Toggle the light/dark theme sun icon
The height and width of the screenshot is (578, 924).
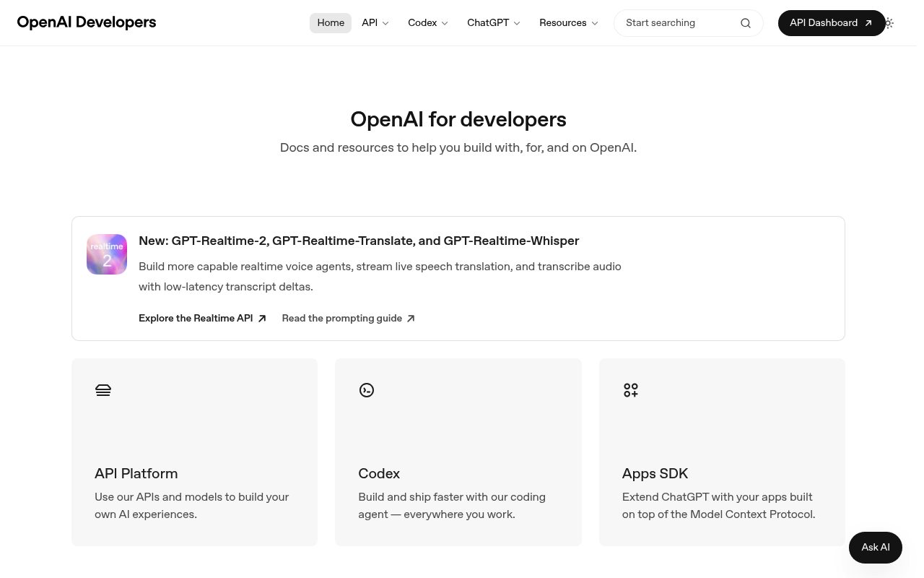tap(889, 23)
